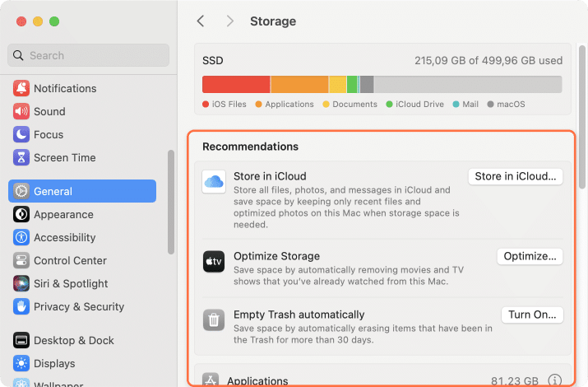Screen dimensions: 588x387
Task: Open Displays settings
Action: click(x=82, y=363)
